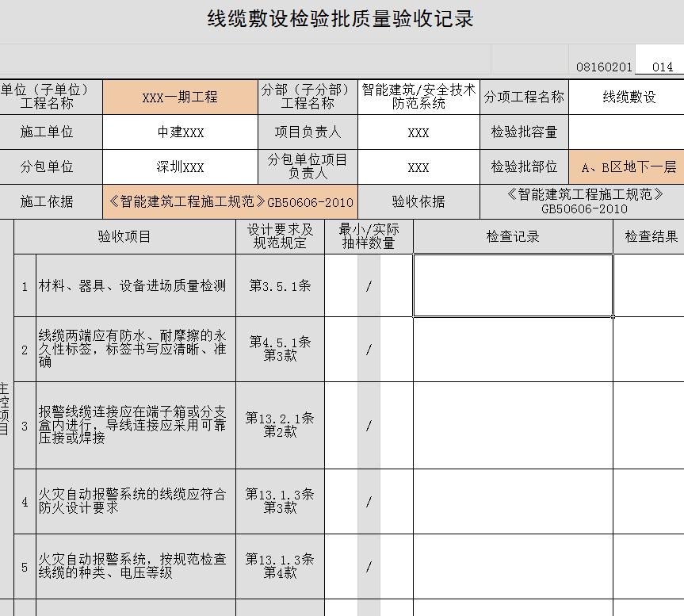Click the 检查记录 column header cell
684x616 pixels.
coord(513,237)
